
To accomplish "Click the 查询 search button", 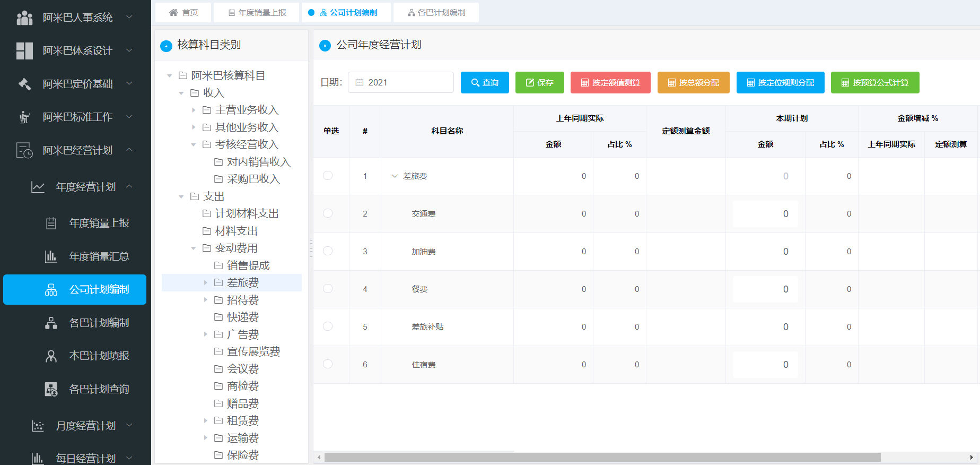I will (485, 82).
